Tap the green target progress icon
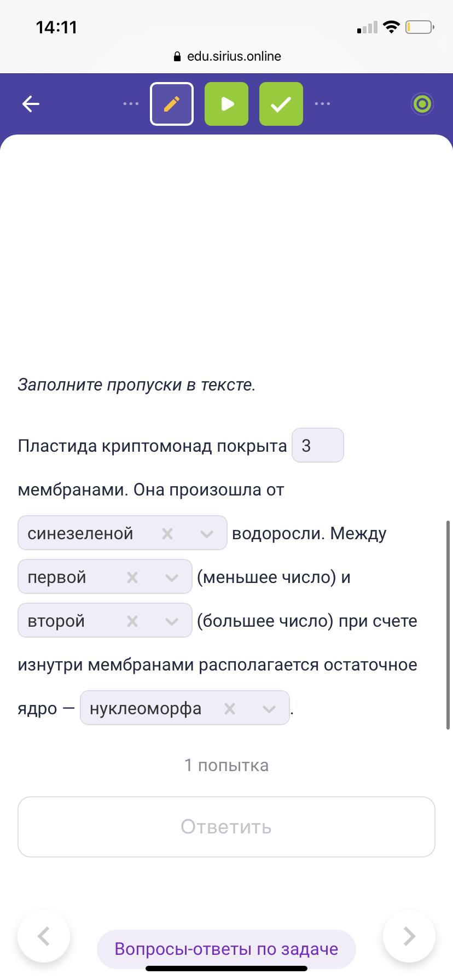 point(422,104)
